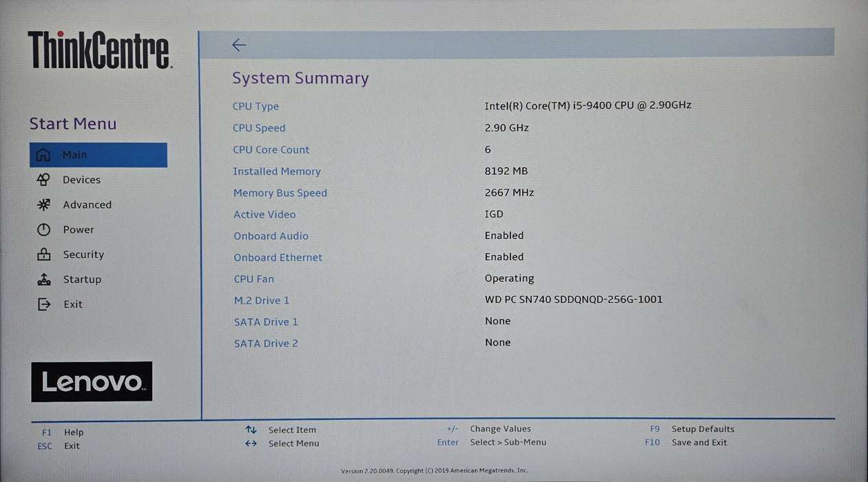Click the IGD video value
The height and width of the screenshot is (482, 868).
(494, 214)
